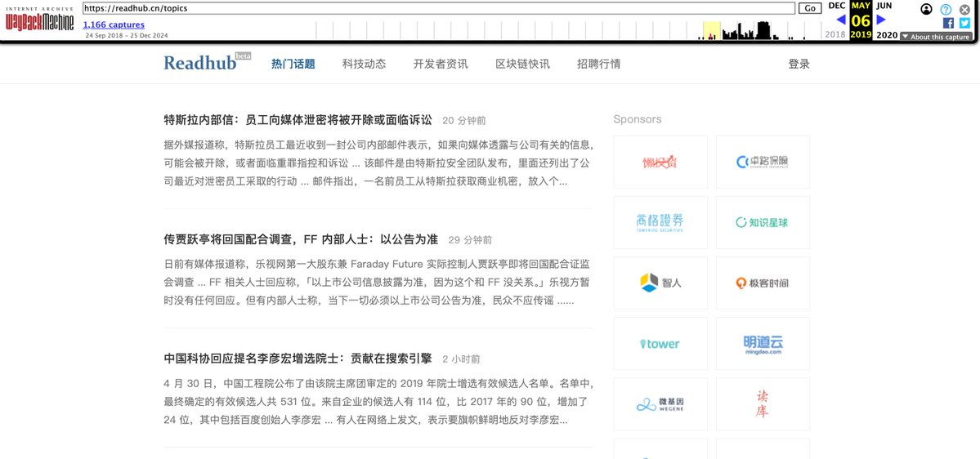This screenshot has width=980, height=459.
Task: Jump to year 2020 captures
Action: pyautogui.click(x=887, y=35)
